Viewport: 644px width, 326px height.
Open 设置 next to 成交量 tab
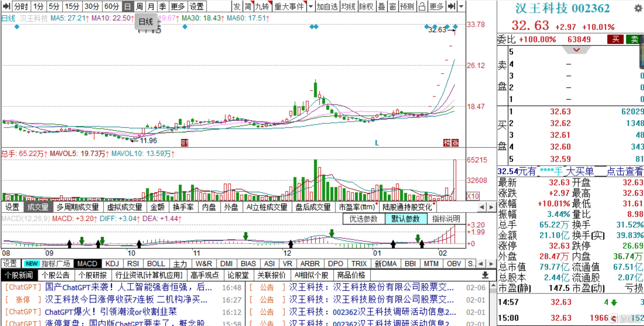[x=12, y=207]
